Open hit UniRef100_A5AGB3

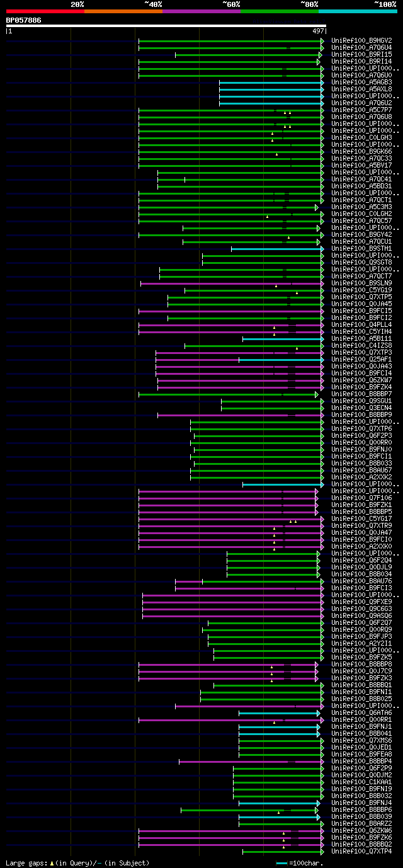coord(361,82)
